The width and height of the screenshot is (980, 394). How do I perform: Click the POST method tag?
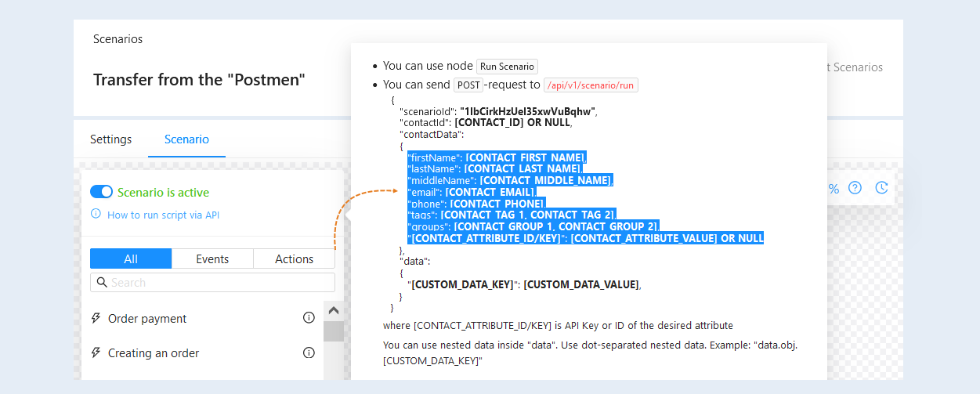(469, 85)
